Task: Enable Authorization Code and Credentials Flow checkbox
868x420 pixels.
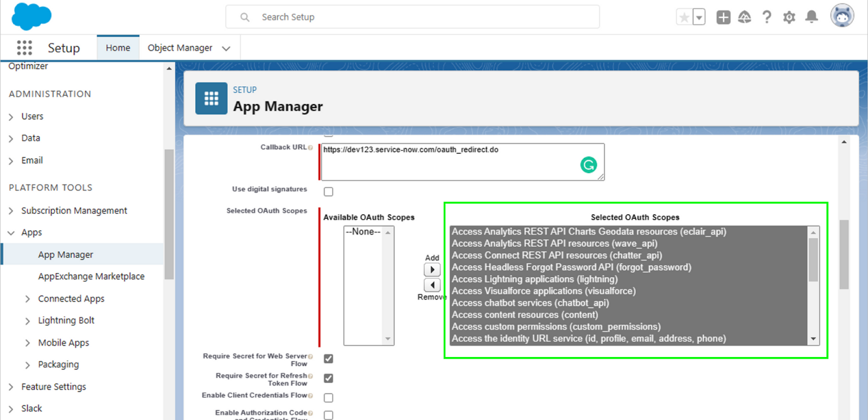Action: tap(328, 415)
